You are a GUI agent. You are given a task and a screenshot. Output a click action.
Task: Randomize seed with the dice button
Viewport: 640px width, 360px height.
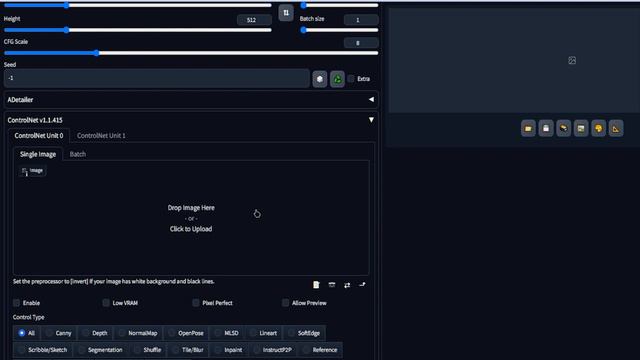coord(320,79)
